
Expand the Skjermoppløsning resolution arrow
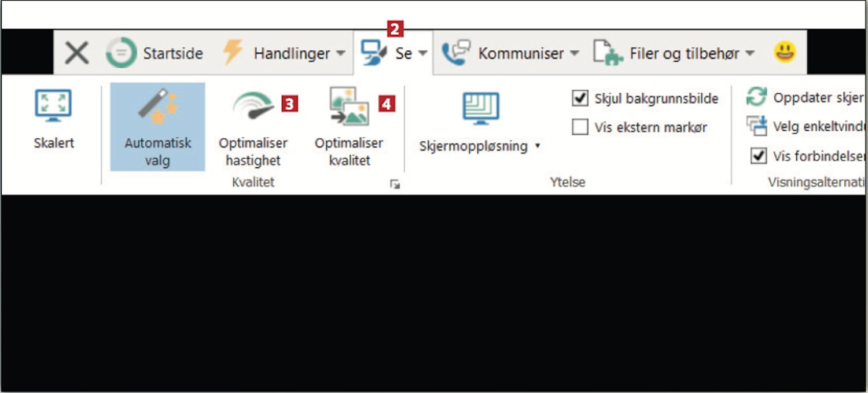pyautogui.click(x=538, y=146)
